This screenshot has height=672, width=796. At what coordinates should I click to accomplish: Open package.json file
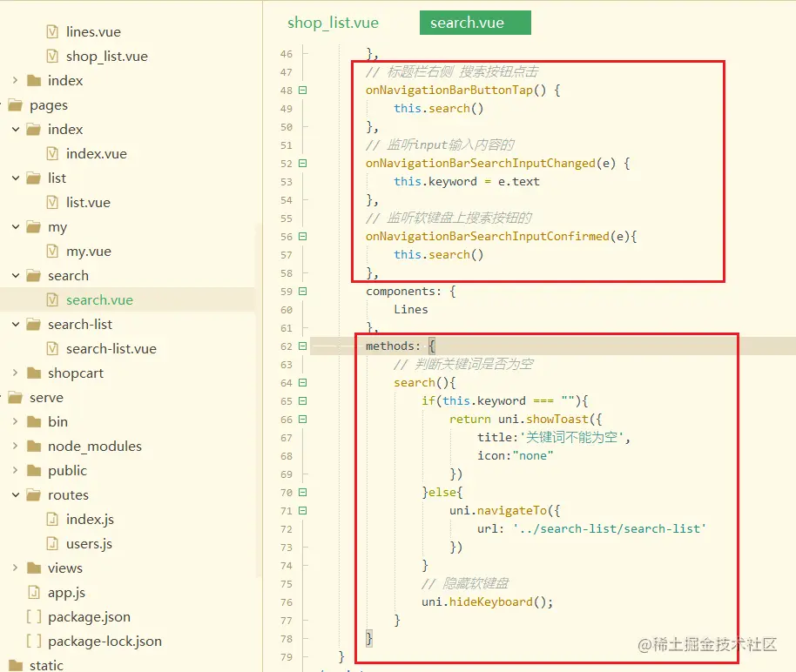pos(89,616)
